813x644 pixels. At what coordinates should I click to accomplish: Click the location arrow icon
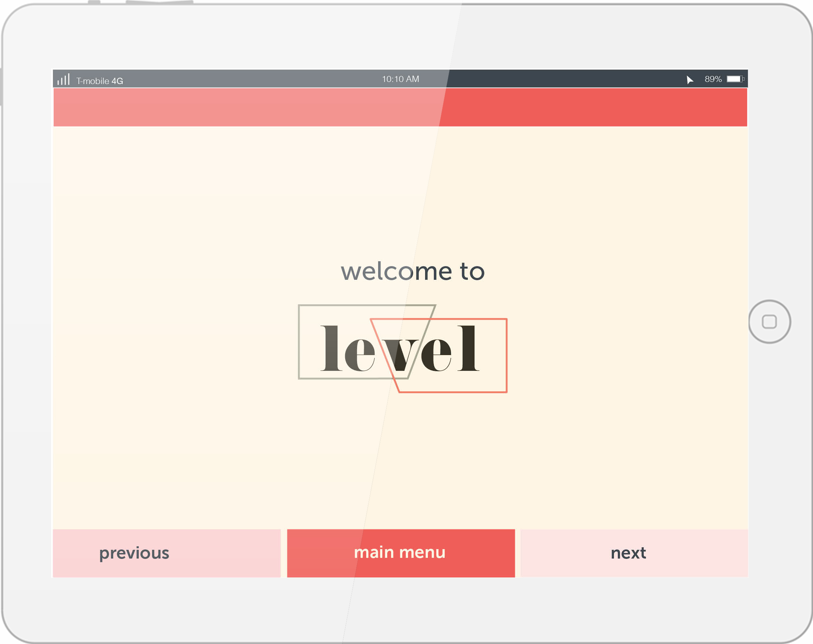pos(690,79)
